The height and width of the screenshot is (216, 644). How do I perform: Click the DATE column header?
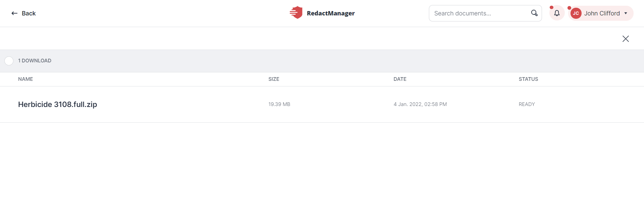(x=400, y=79)
